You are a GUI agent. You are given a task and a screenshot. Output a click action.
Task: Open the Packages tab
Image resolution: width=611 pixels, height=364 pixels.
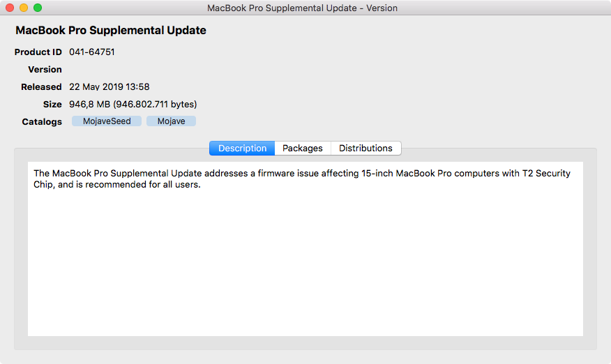click(x=303, y=148)
